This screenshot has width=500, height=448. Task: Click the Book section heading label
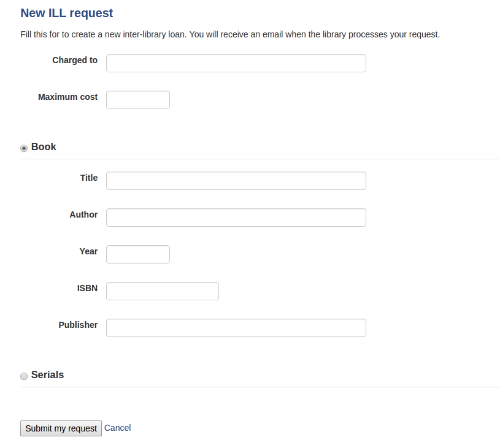pyautogui.click(x=44, y=146)
